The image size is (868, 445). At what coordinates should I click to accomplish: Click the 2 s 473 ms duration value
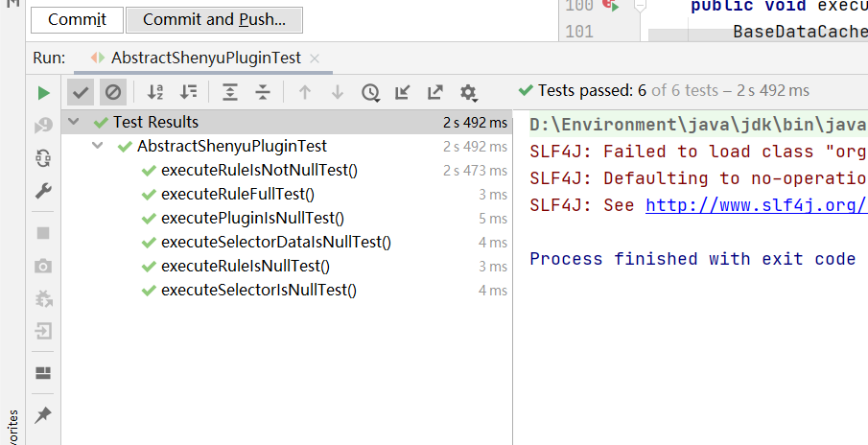475,171
